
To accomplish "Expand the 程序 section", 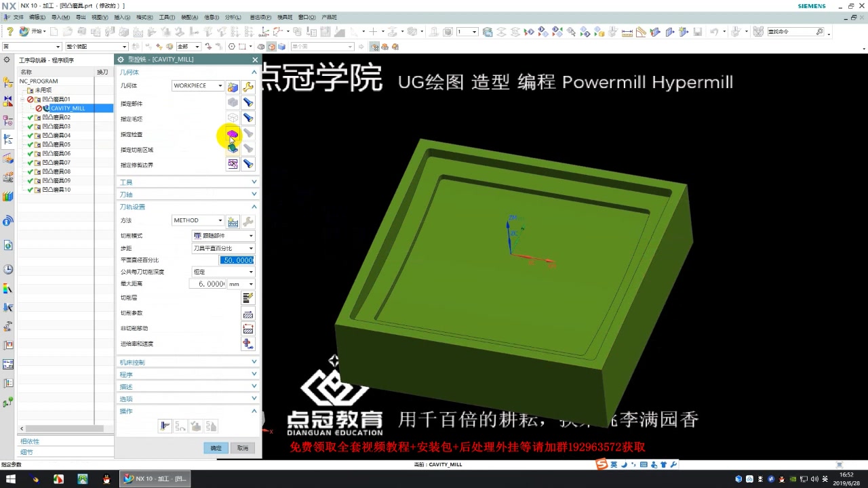I will pyautogui.click(x=188, y=375).
